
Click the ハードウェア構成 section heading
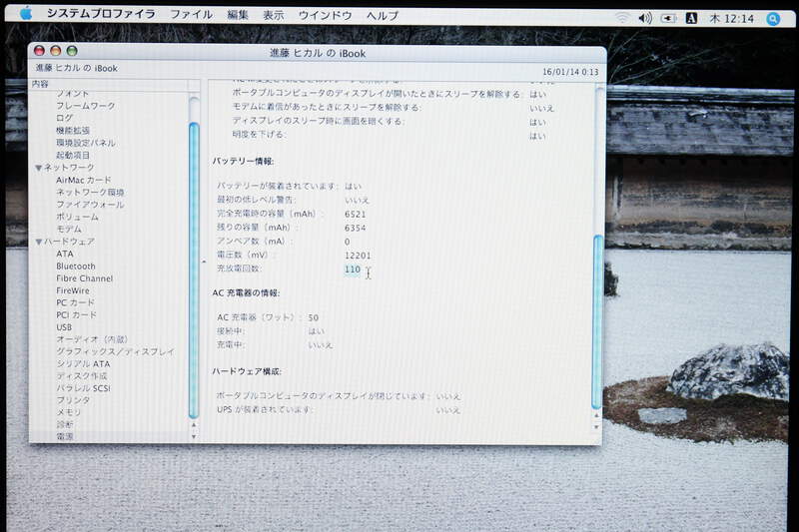coord(247,371)
